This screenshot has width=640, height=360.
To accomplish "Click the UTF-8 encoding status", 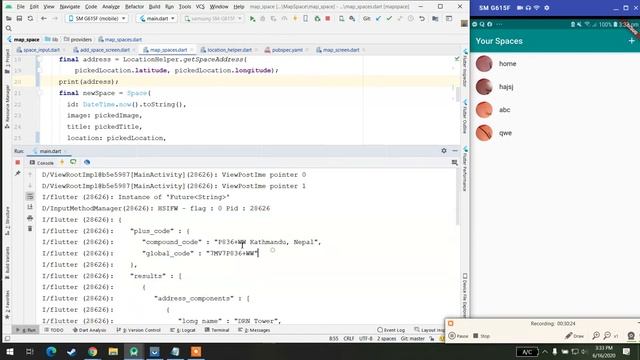I will click(x=366, y=338).
